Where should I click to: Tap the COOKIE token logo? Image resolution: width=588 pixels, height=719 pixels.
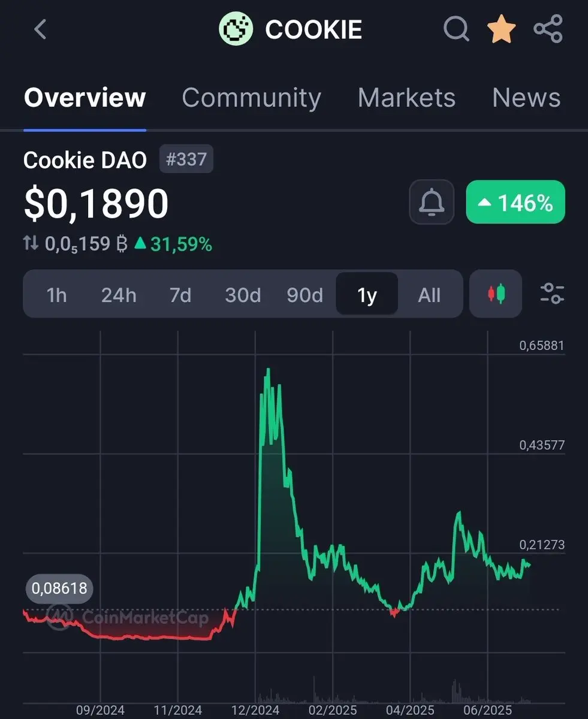(237, 29)
